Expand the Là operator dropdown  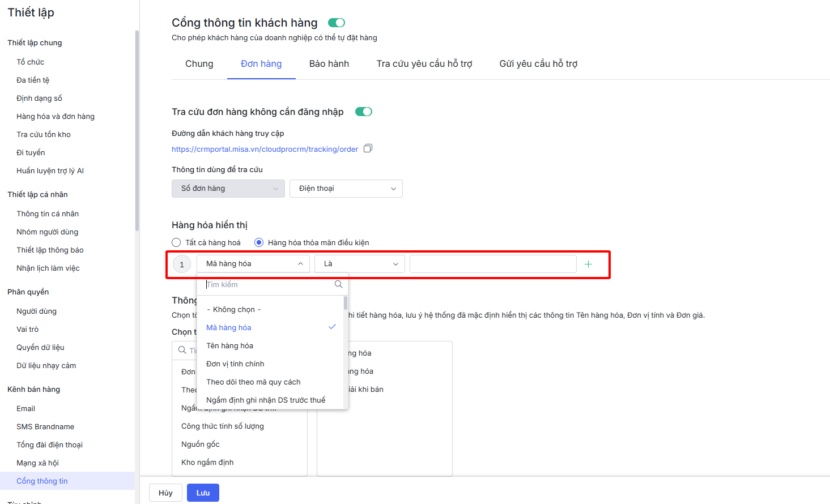coord(359,264)
